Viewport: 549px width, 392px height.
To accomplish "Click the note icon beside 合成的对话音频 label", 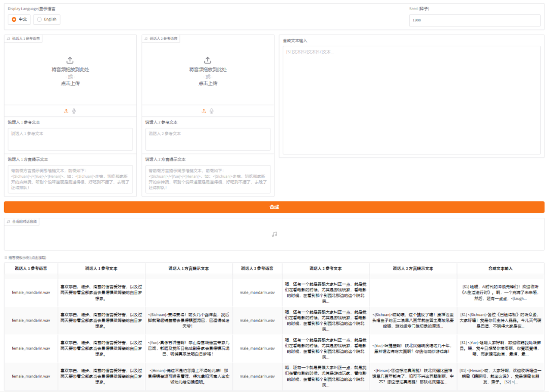I will click(9, 222).
